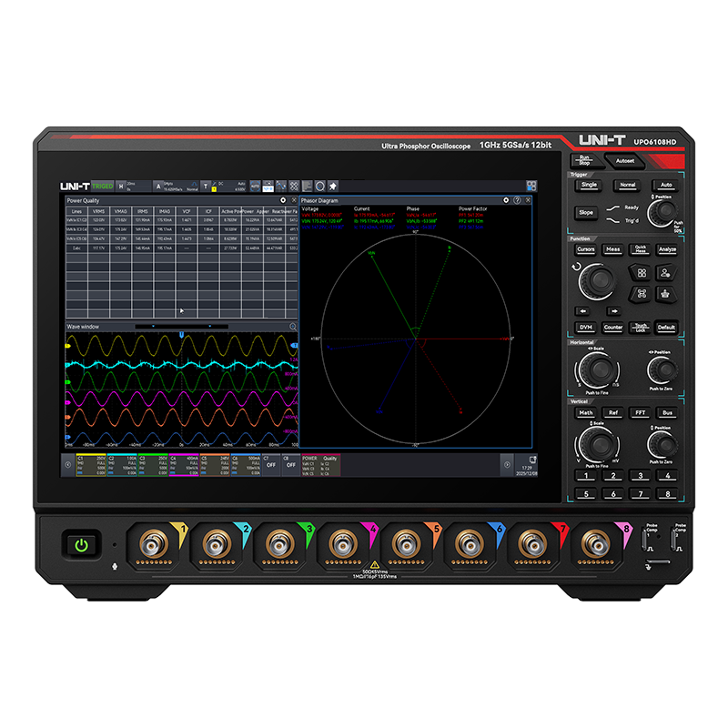Open the C4 channel settings tile
Screen dimensions: 728x728
coord(184,465)
